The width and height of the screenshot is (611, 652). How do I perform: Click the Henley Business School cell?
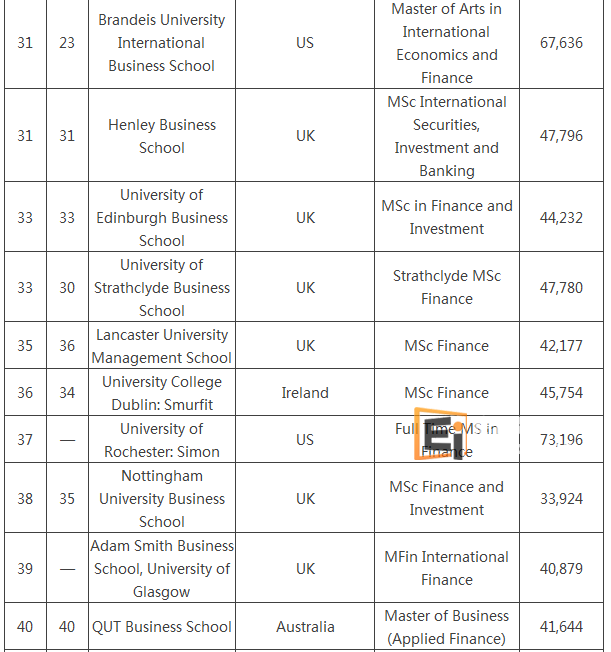point(161,136)
